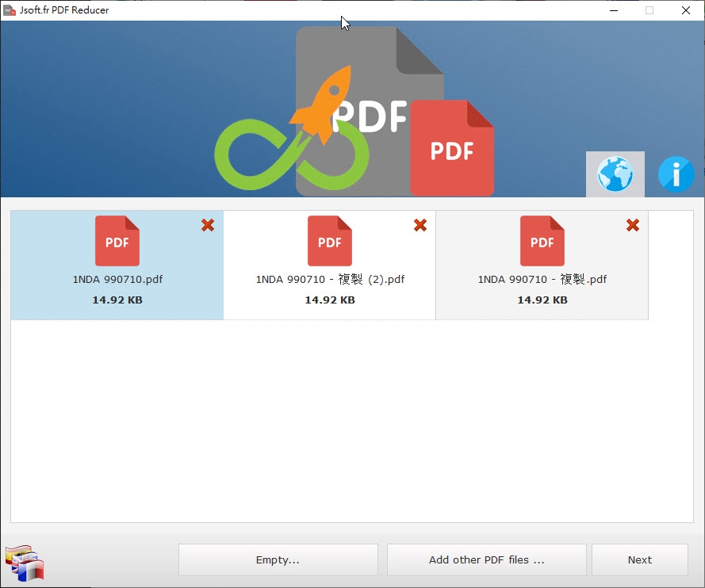
Task: Select PDF icon of 1NDA 990710 - 複製.pdf
Action: pos(542,241)
